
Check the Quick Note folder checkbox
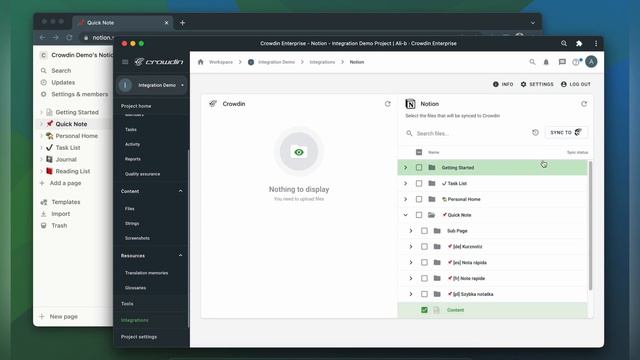pyautogui.click(x=419, y=215)
